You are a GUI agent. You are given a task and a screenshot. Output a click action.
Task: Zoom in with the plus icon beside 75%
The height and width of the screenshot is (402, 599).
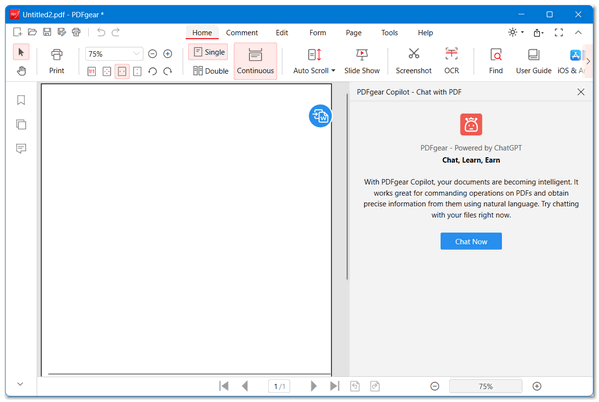coord(167,54)
